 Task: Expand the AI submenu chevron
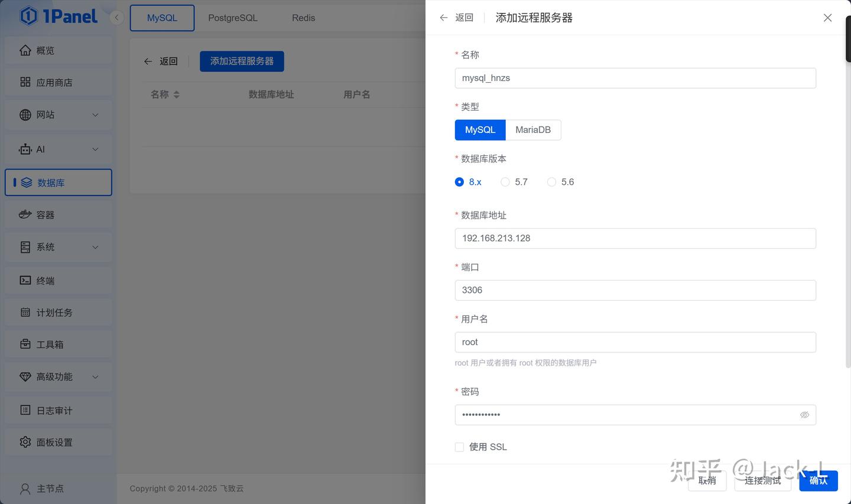pos(95,149)
